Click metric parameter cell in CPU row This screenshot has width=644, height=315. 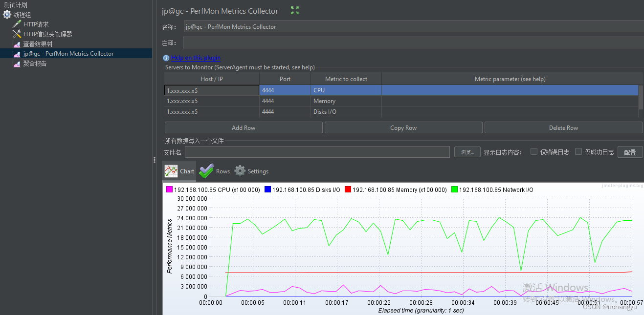[x=510, y=90]
